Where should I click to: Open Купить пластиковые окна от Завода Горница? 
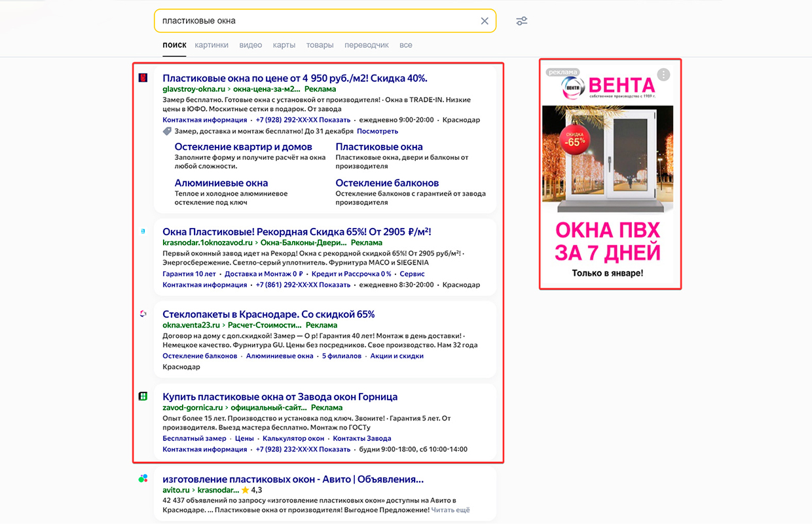[280, 396]
